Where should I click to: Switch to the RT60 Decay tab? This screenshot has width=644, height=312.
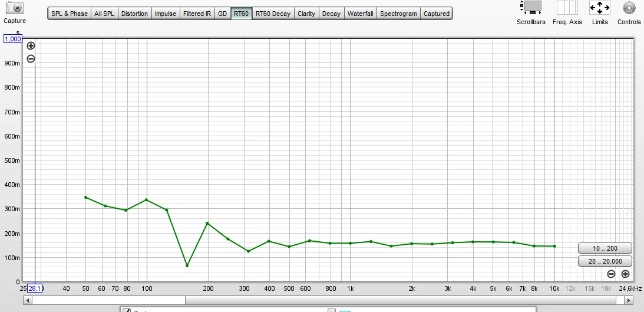click(273, 14)
